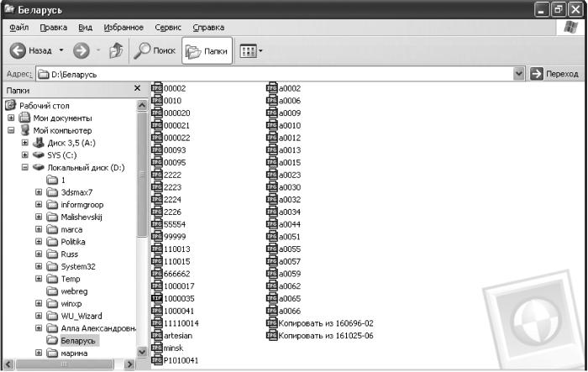Viewport: 588px width, 372px height.
Task: Open the Сервис menu
Action: pyautogui.click(x=168, y=28)
